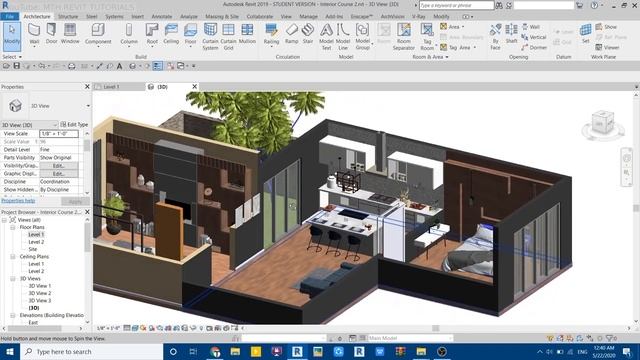Select the Mullion tool
Screen dimensions: 640x360
tap(247, 33)
